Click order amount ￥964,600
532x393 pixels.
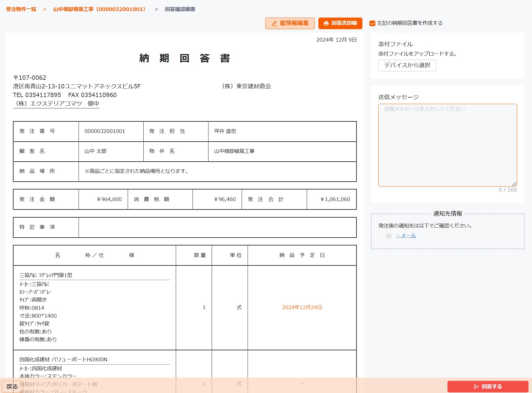(109, 199)
